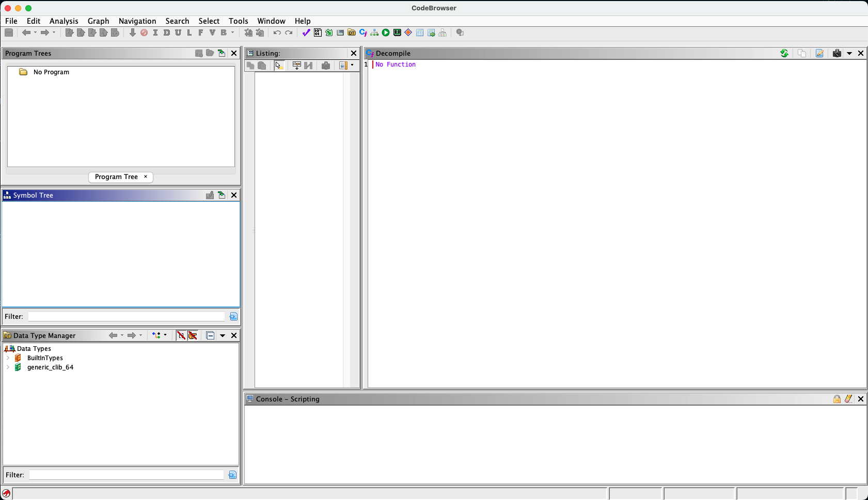The width and height of the screenshot is (868, 500).
Task: Expand the generic_clib_64 archive node
Action: [8, 367]
